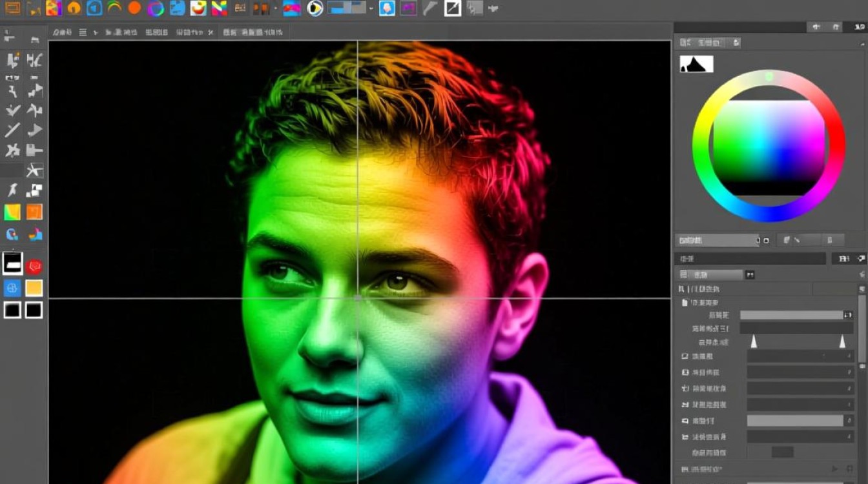Viewport: 868px width, 484px height.
Task: Click the orange square swatch in left toolbox
Action: 34,212
